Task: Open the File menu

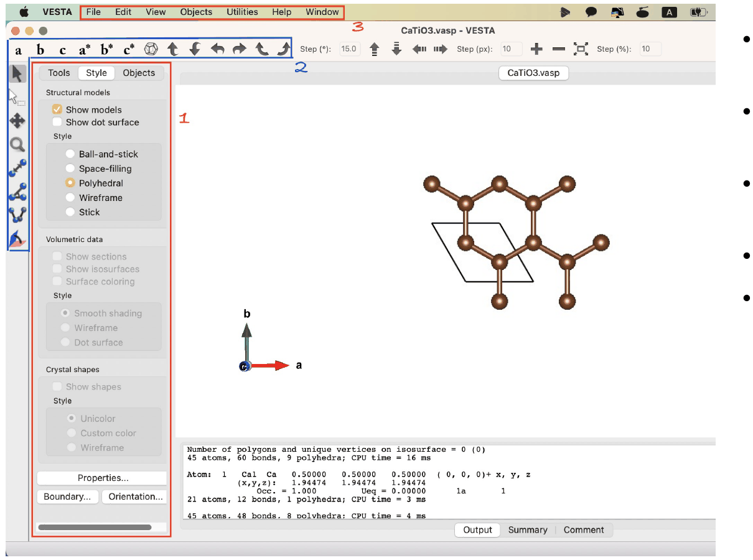Action: pos(93,12)
